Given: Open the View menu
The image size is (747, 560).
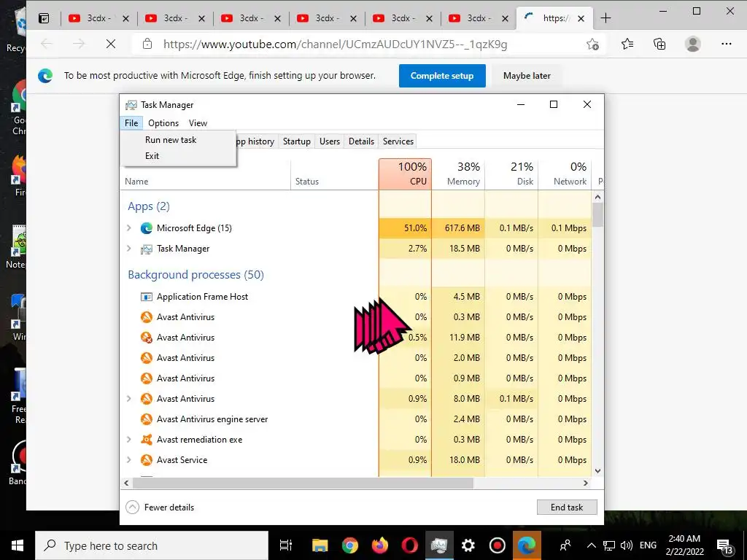Looking at the screenshot, I should (198, 123).
